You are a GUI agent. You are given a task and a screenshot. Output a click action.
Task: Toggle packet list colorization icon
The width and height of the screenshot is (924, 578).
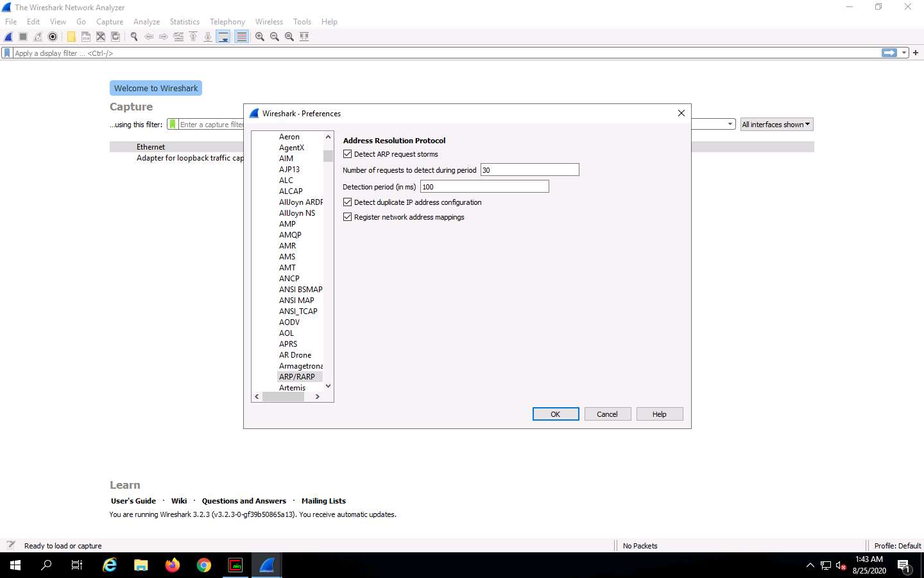pyautogui.click(x=241, y=37)
